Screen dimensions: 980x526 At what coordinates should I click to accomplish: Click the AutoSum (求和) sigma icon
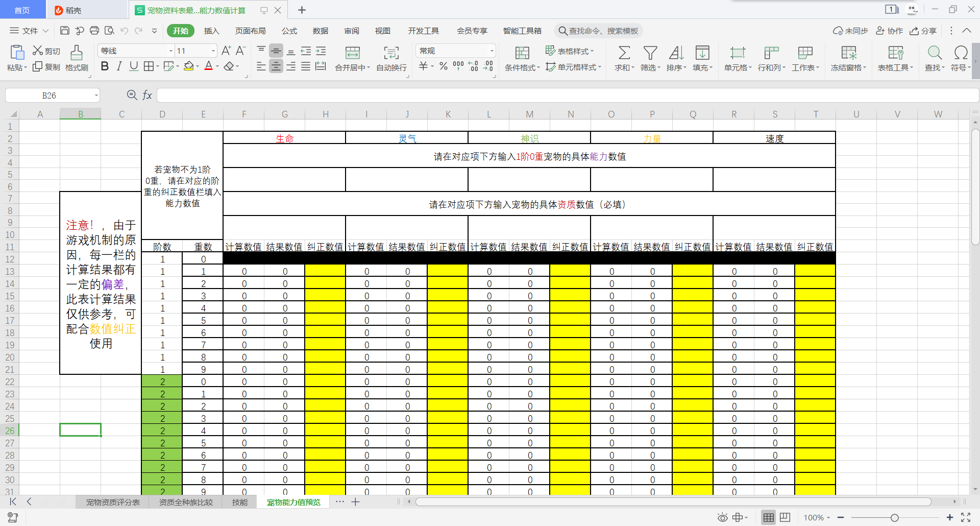(624, 53)
